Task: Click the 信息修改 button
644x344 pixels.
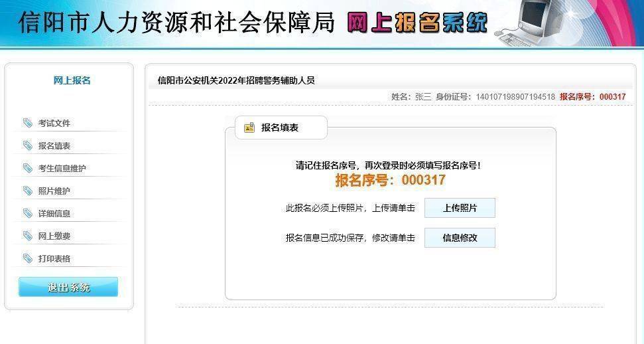Action: (460, 238)
